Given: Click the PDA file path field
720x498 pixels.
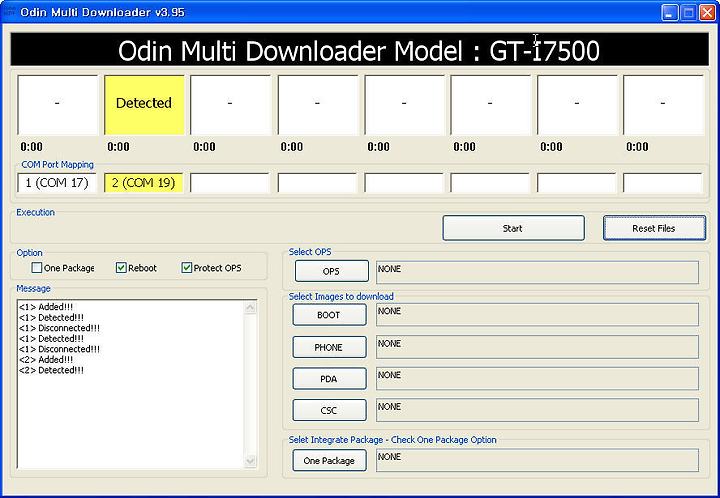Looking at the screenshot, I should click(537, 379).
